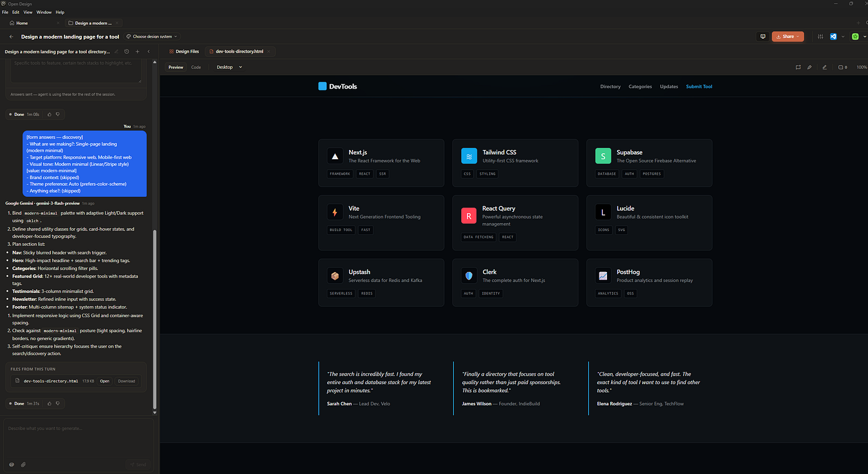Click Directory in the preview navigation
Screen dimensions: 868x474
pyautogui.click(x=610, y=87)
